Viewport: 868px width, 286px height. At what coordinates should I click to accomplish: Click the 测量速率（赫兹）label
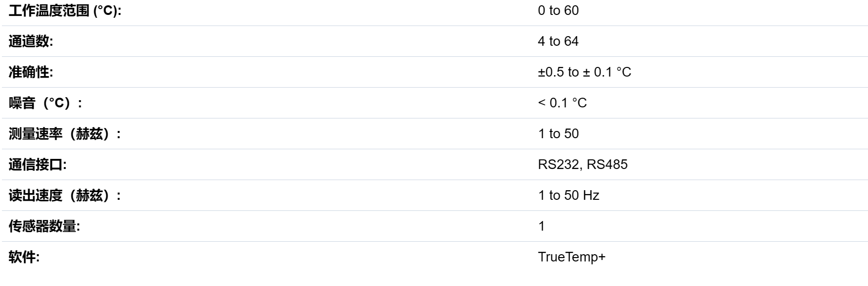[x=65, y=134]
